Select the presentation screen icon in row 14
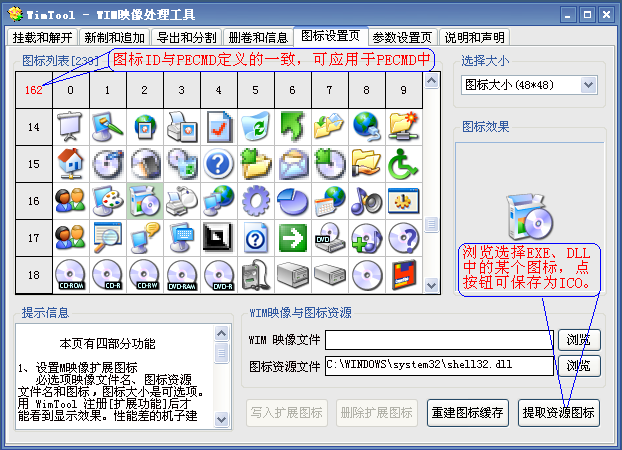 click(x=70, y=127)
